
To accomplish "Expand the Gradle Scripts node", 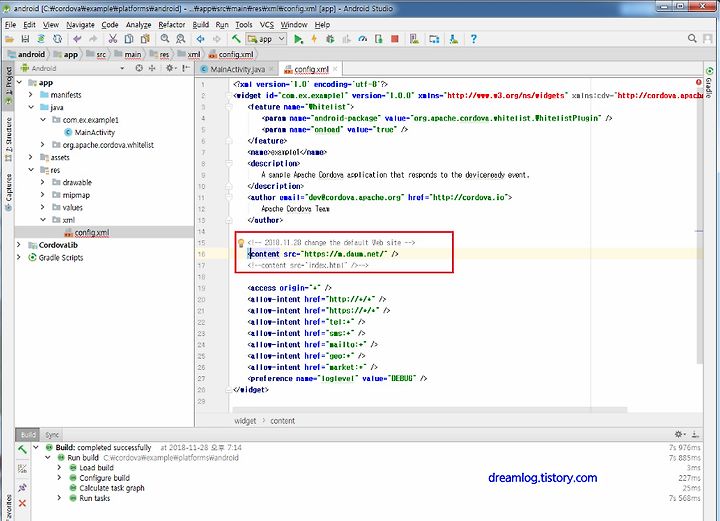I will click(19, 257).
